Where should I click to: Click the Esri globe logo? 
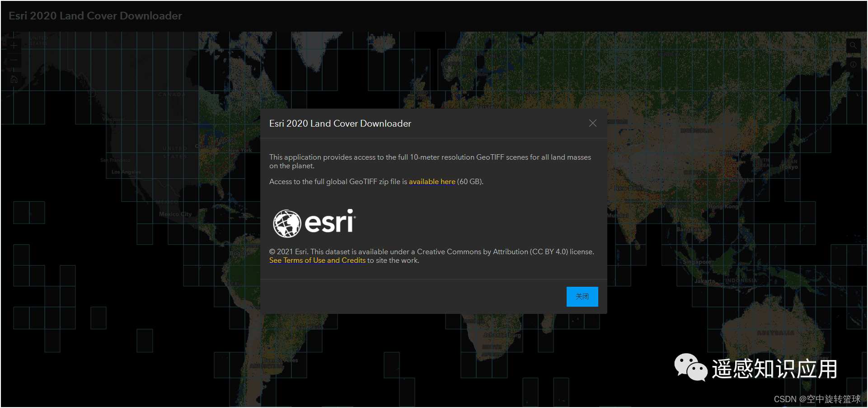tap(287, 223)
